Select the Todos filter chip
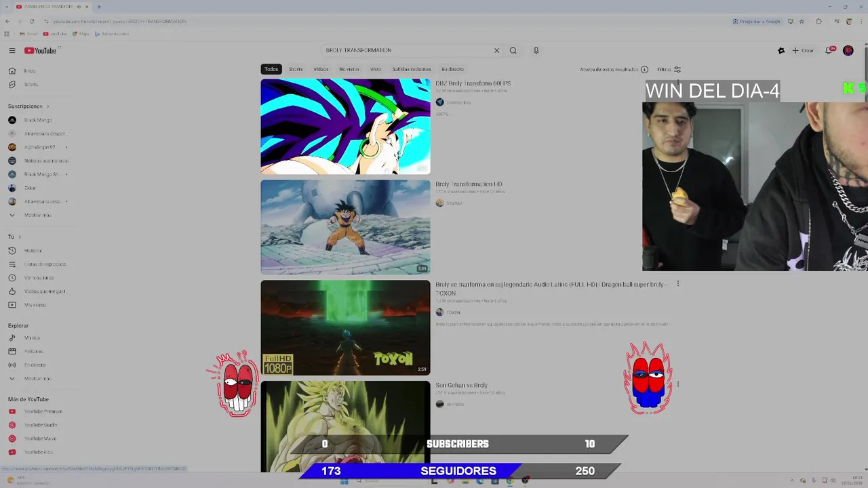 coord(271,69)
